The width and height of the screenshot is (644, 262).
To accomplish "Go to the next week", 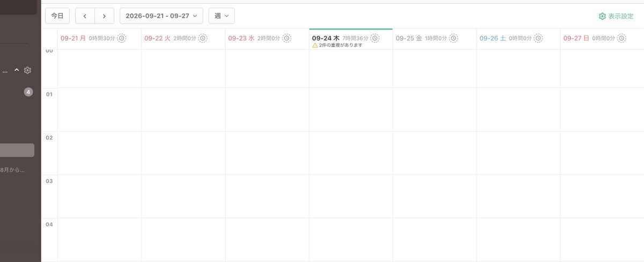I will (104, 16).
